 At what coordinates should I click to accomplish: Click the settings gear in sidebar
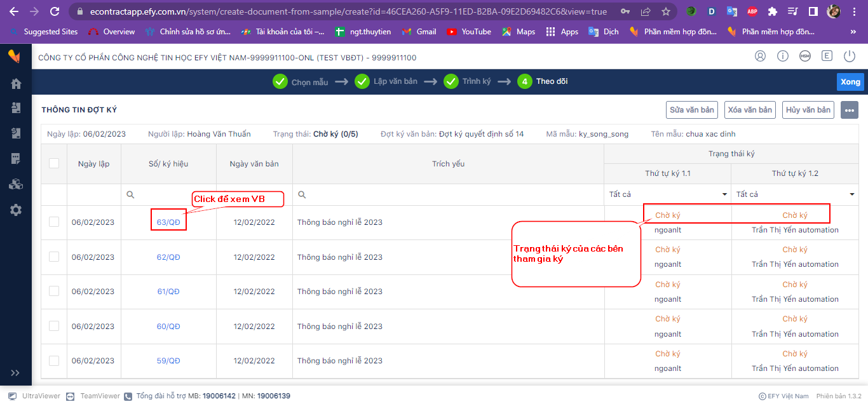16,210
